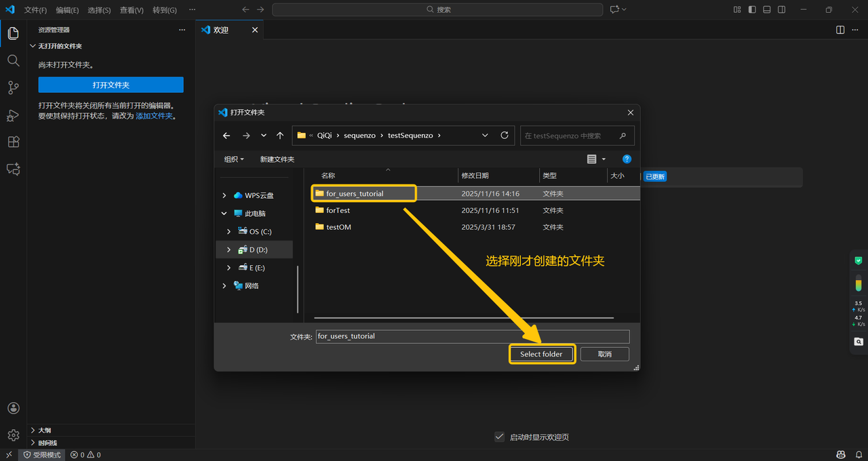Open the Selection menu

[99, 10]
